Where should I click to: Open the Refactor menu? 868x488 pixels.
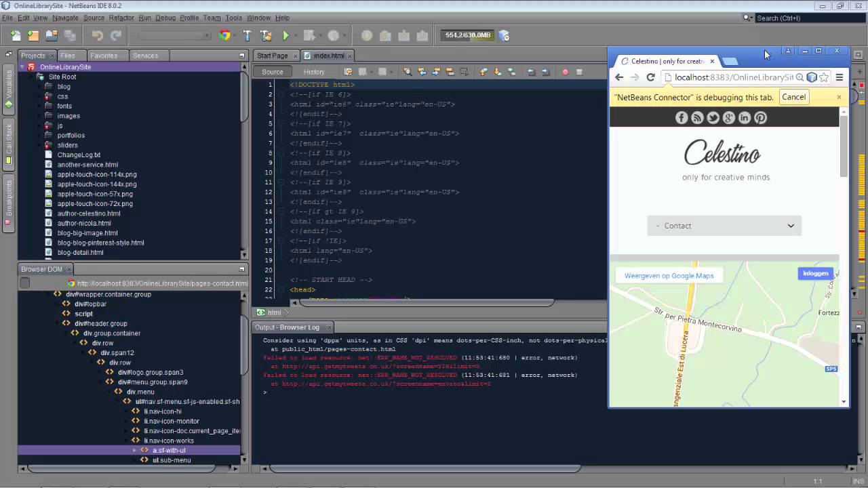(121, 18)
